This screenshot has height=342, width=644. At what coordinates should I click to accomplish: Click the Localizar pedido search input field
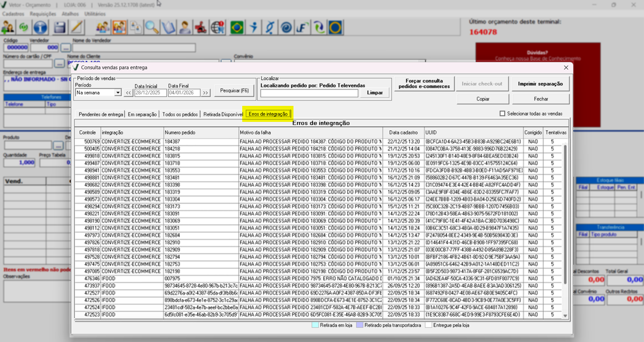309,93
